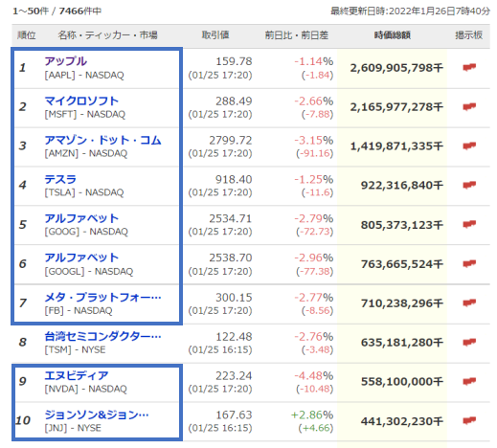The image size is (497, 448).
Task: Open the message board icon for Microsoft
Action: point(469,106)
